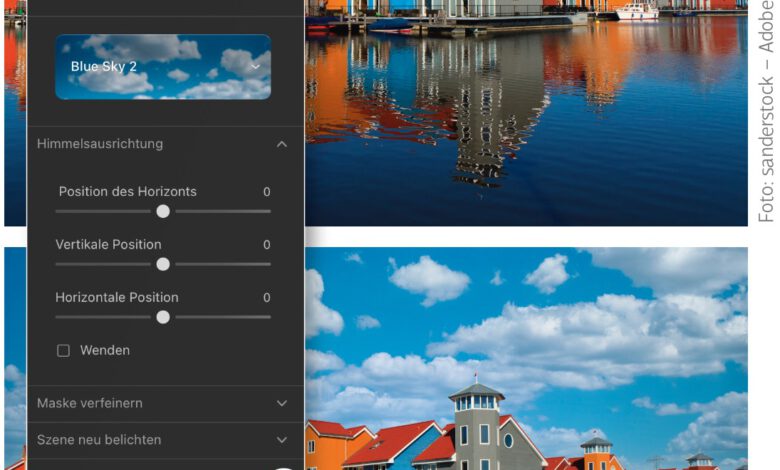Open the Blue Sky 2 preset picker
The image size is (780, 470).
162,67
